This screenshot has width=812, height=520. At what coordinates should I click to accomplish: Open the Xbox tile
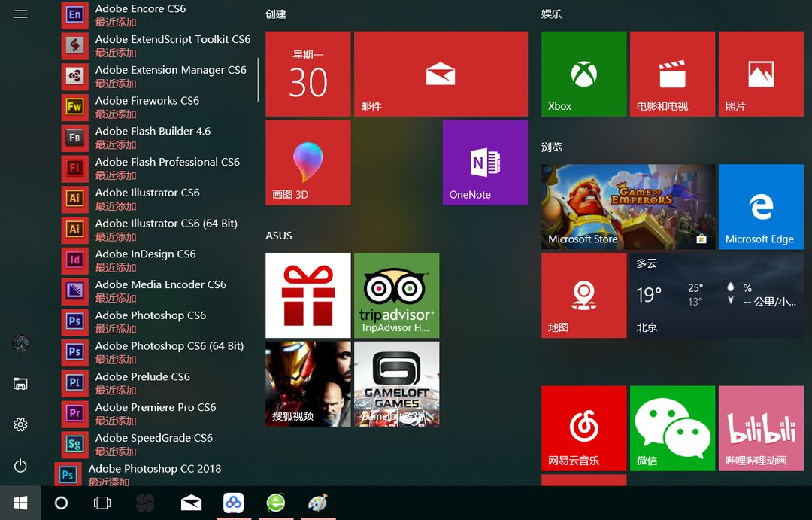click(583, 74)
